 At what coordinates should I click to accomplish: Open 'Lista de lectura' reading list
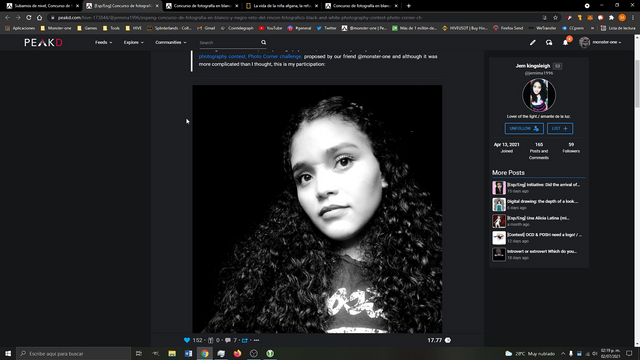(618, 28)
